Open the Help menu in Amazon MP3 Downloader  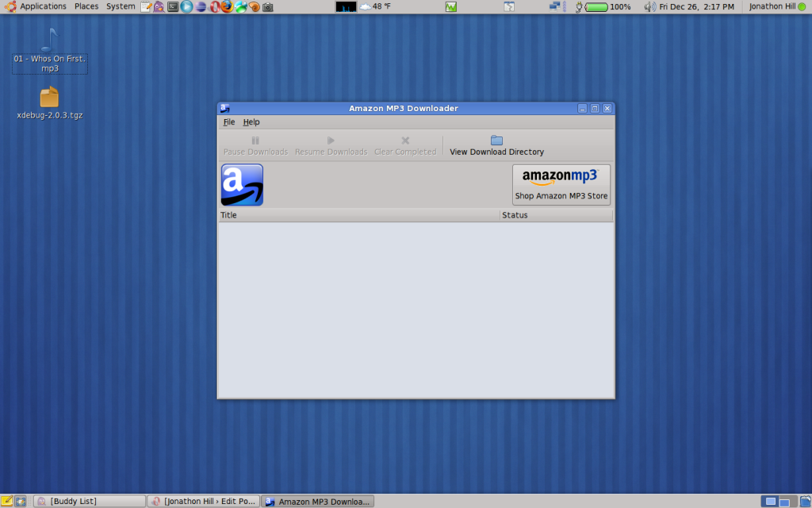click(x=251, y=121)
